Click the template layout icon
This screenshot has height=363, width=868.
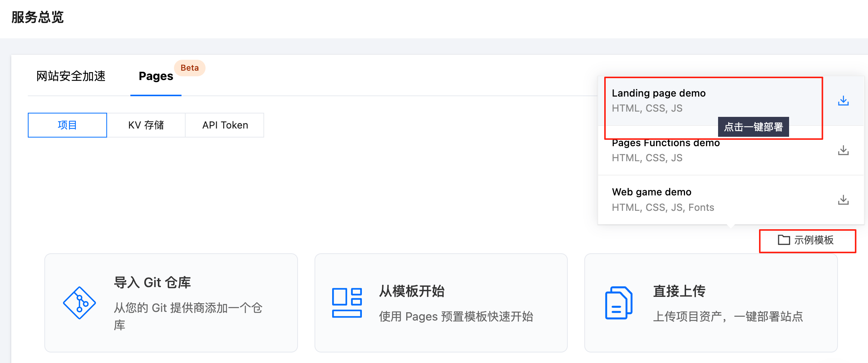[x=347, y=303]
